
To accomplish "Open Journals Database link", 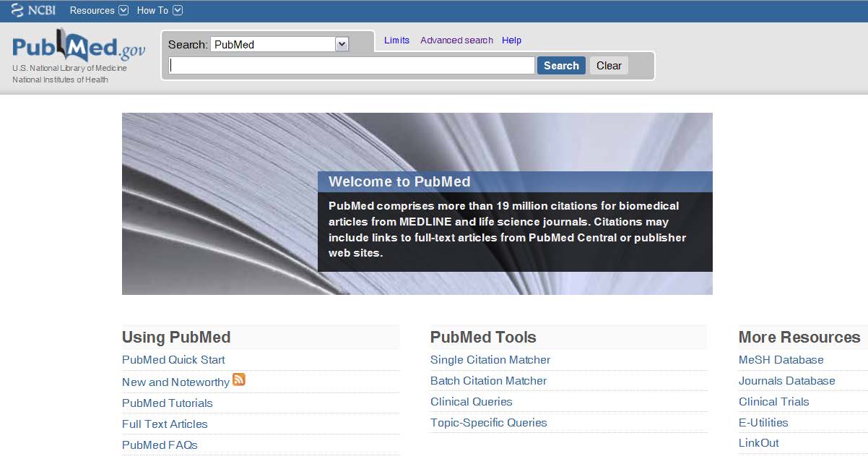I will point(786,380).
